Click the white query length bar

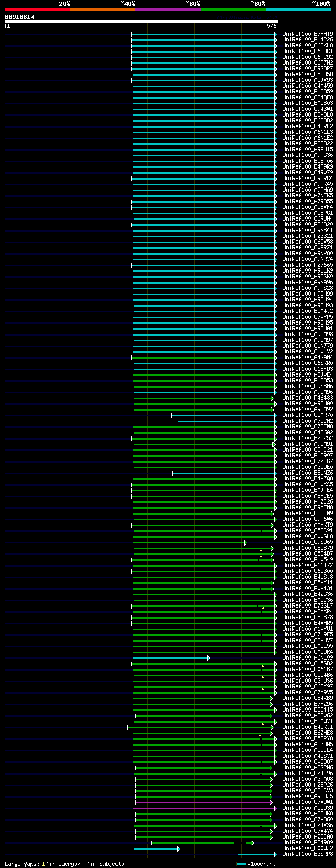click(141, 22)
